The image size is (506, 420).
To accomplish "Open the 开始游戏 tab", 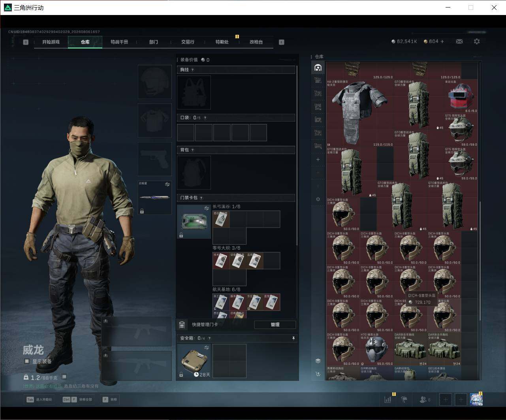I will click(x=51, y=42).
